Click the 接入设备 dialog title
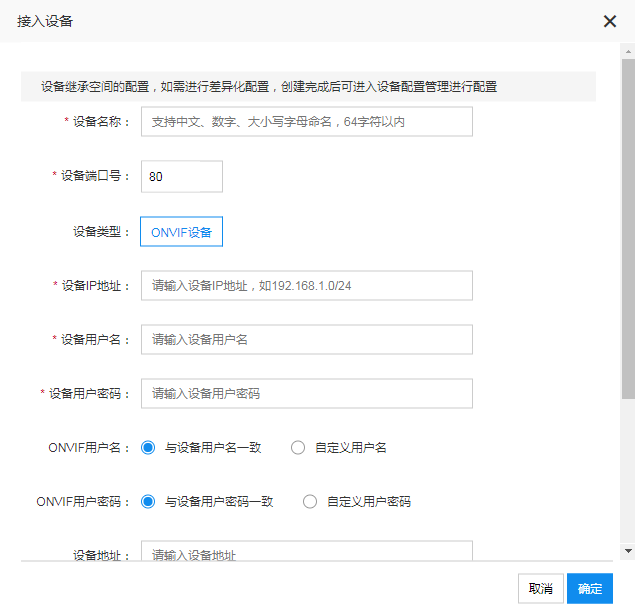 point(45,21)
